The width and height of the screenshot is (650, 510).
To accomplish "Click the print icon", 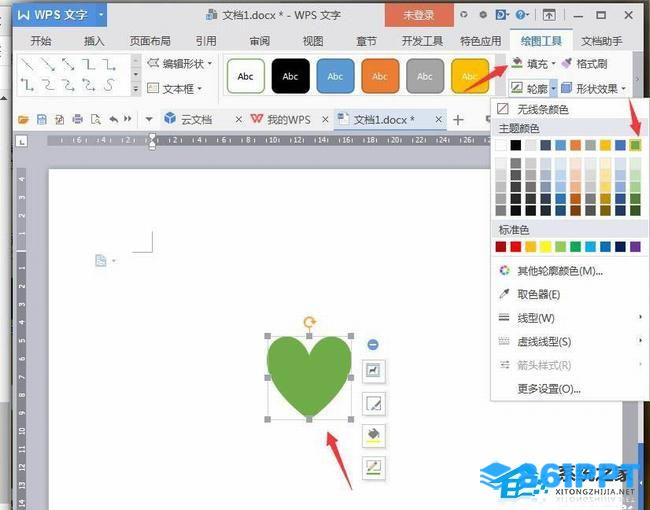I will 78,120.
